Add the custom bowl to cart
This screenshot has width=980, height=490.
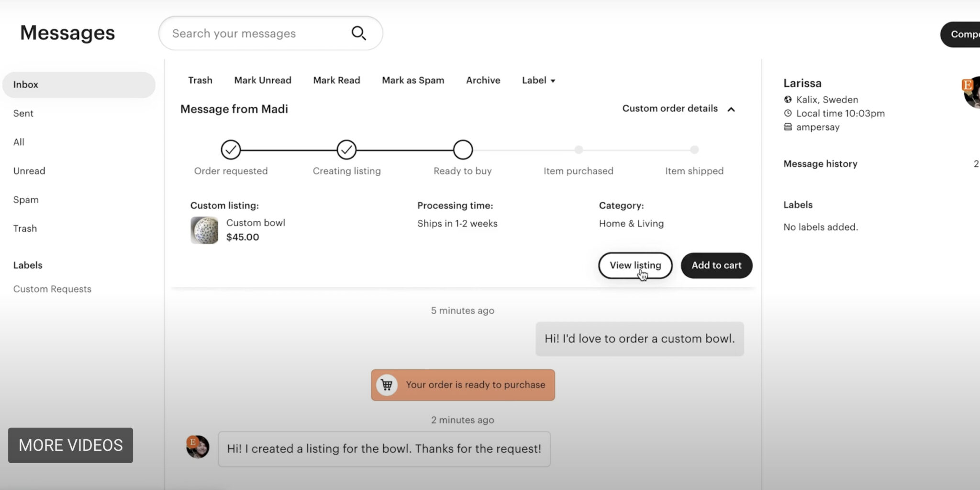point(716,265)
